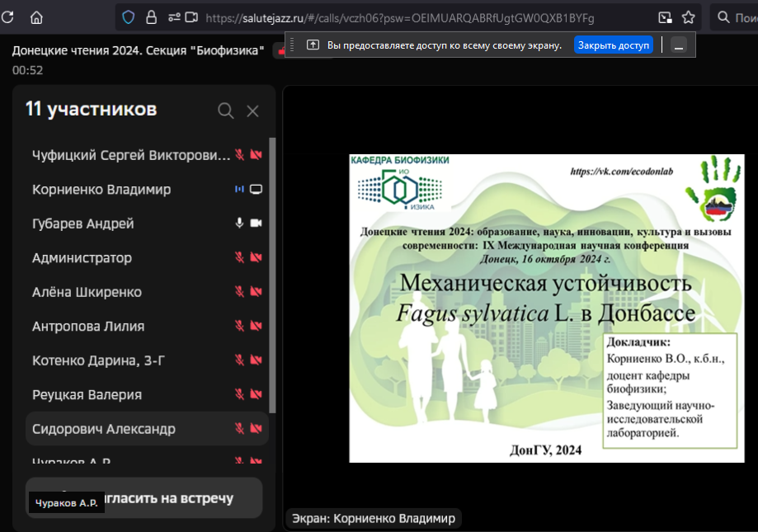Select participant Антропова Лилия

pyautogui.click(x=147, y=327)
